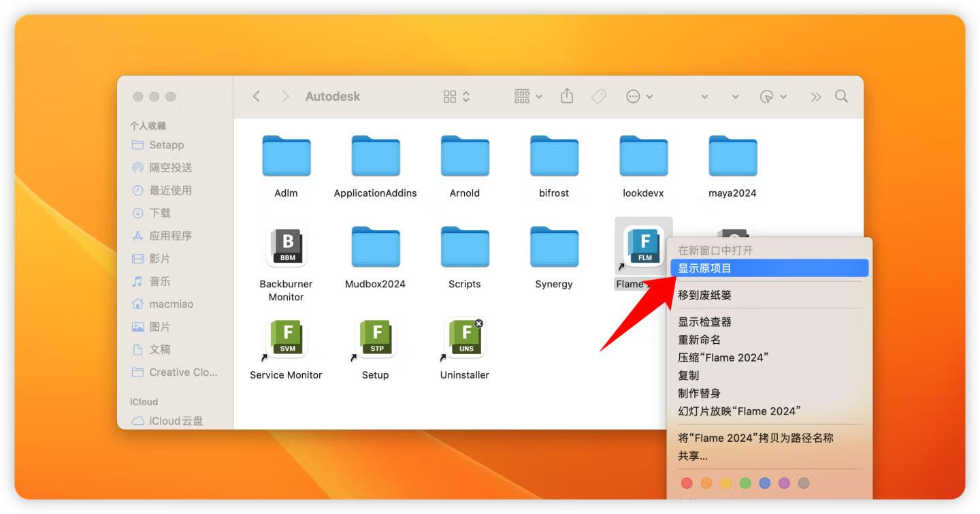980x514 pixels.
Task: Apply the yellow tag color
Action: coord(726,483)
